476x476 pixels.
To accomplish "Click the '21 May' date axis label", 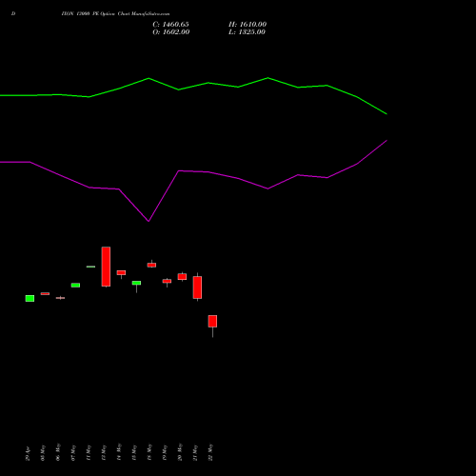I will 195,453.
